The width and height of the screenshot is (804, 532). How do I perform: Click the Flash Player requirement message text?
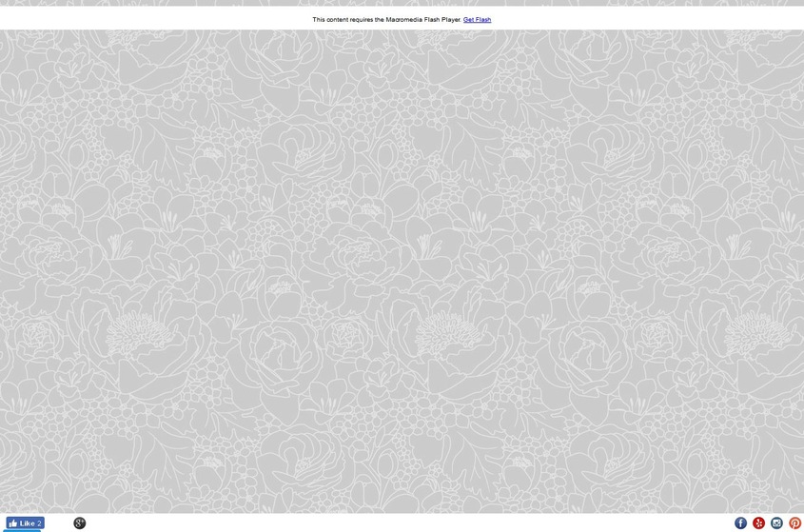point(387,19)
